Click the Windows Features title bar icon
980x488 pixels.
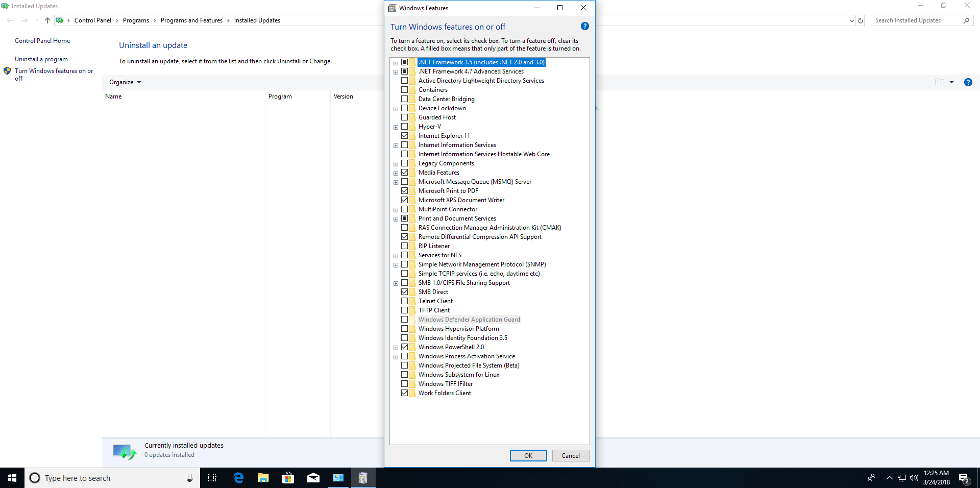click(393, 8)
